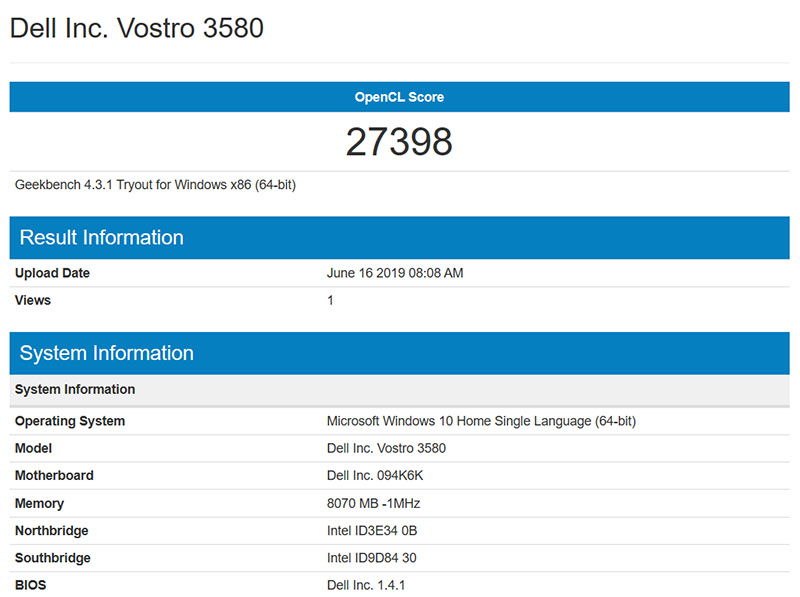Click the Southbridge value "Intel ID9D84 30"

point(372,558)
